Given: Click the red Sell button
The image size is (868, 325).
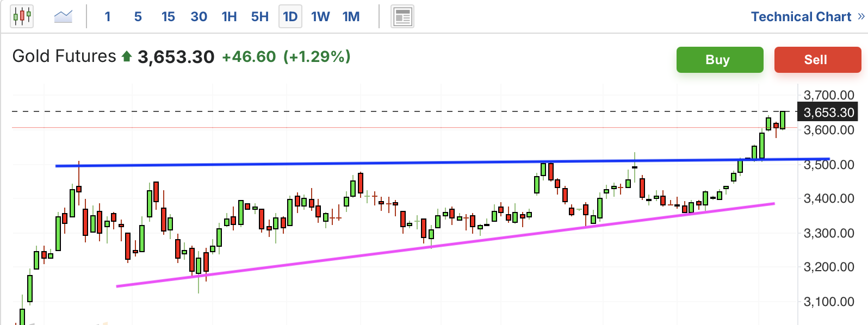Looking at the screenshot, I should click(817, 60).
